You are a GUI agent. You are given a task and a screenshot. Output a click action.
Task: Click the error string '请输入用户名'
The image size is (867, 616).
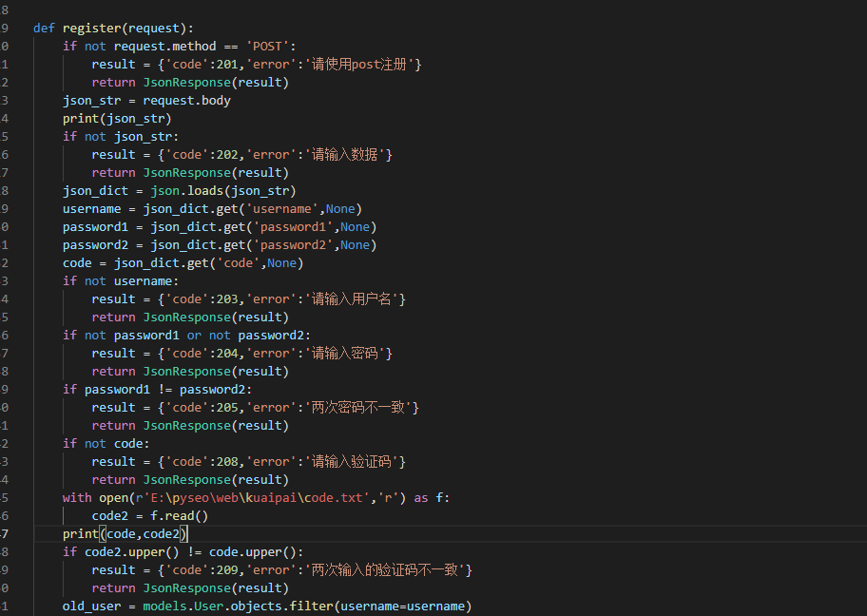pyautogui.click(x=352, y=299)
